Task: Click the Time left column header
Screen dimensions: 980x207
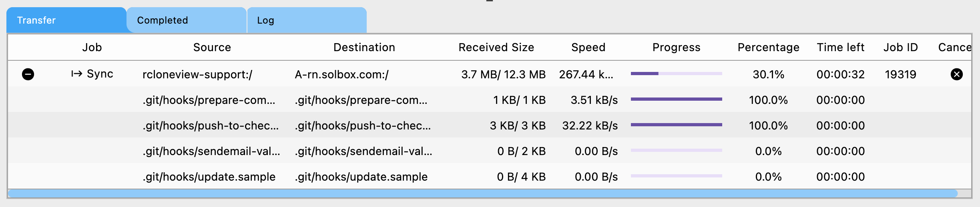Action: tap(840, 48)
